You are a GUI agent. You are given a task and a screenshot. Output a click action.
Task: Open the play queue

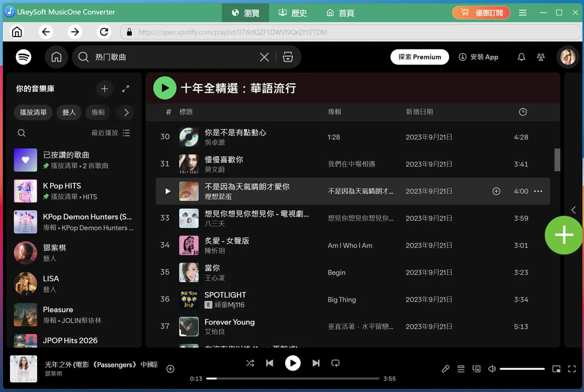461,369
